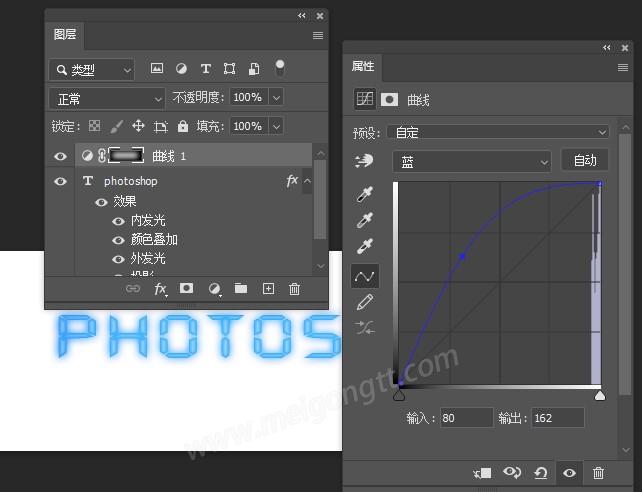Lock all layer attributes padlock

[x=183, y=126]
